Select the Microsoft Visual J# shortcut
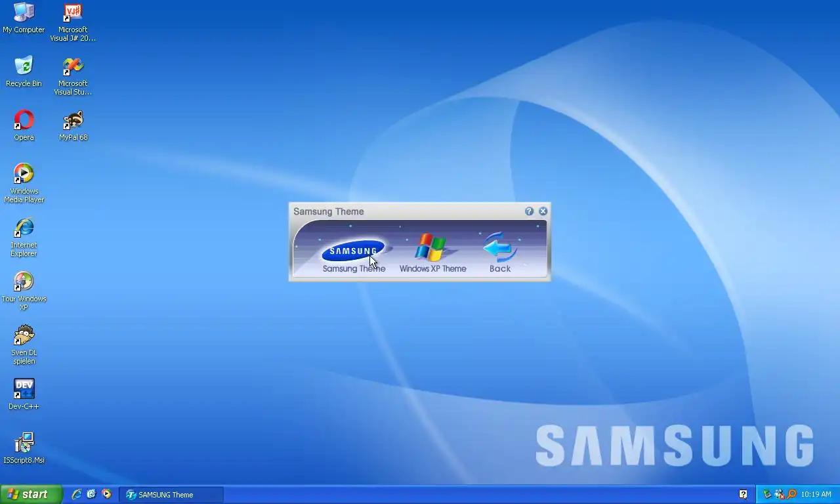This screenshot has height=504, width=840. point(73,22)
